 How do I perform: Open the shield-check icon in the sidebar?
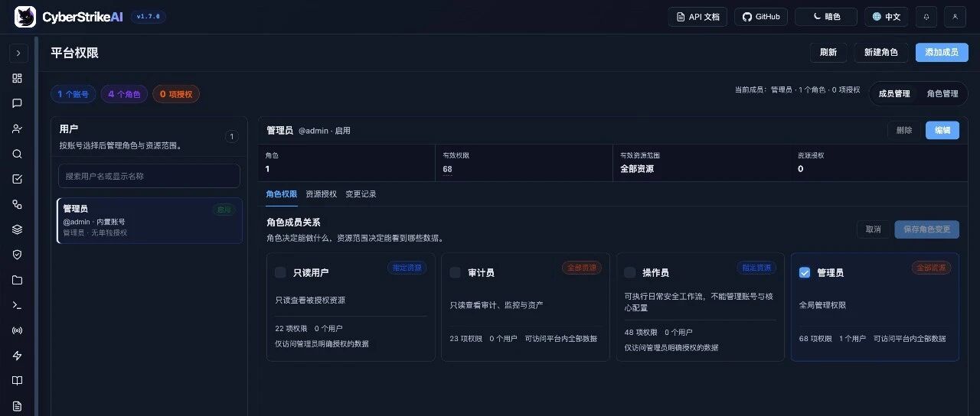click(18, 255)
